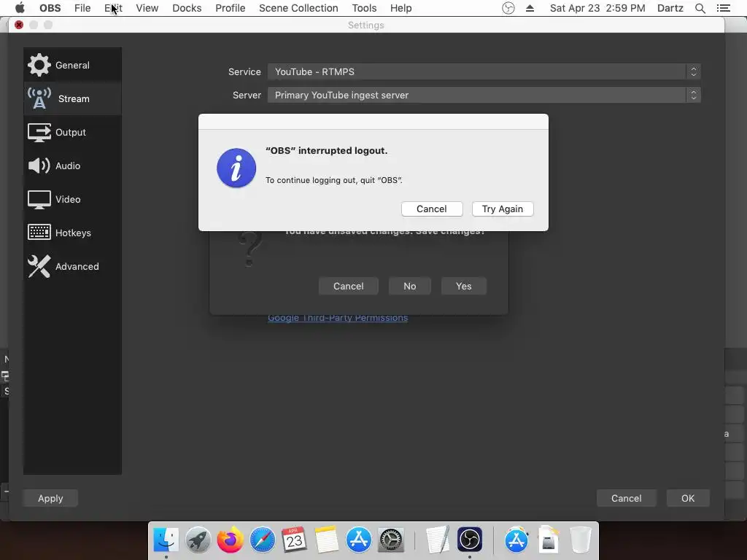
Task: Launch Safari from the Dock
Action: [x=263, y=540]
